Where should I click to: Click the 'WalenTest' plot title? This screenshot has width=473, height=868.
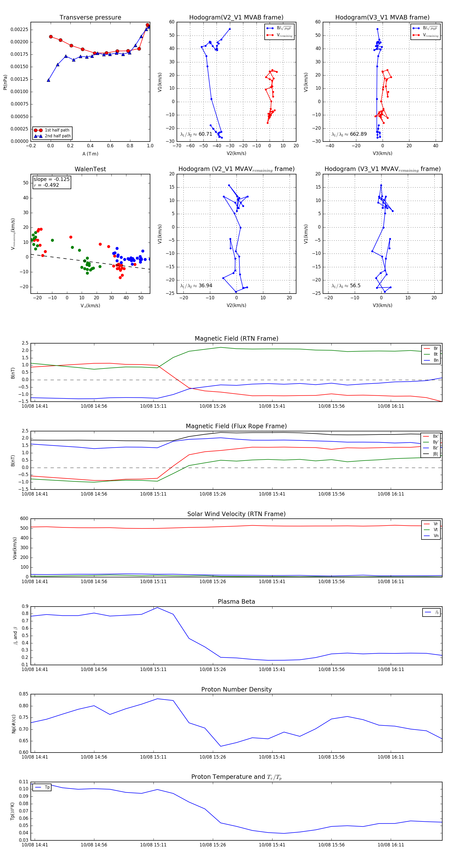coord(90,169)
